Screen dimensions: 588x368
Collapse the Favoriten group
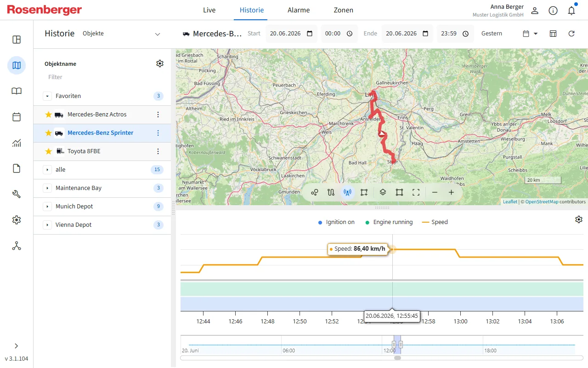tap(47, 96)
